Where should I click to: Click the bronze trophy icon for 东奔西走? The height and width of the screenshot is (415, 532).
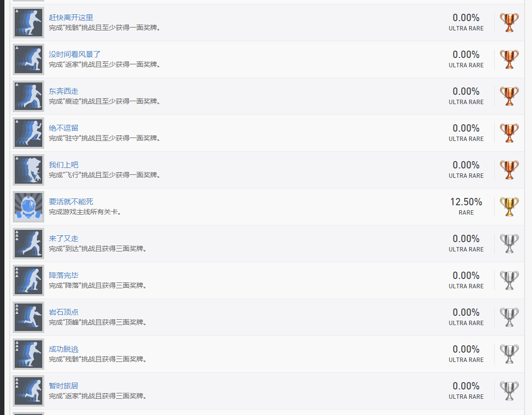click(x=509, y=96)
